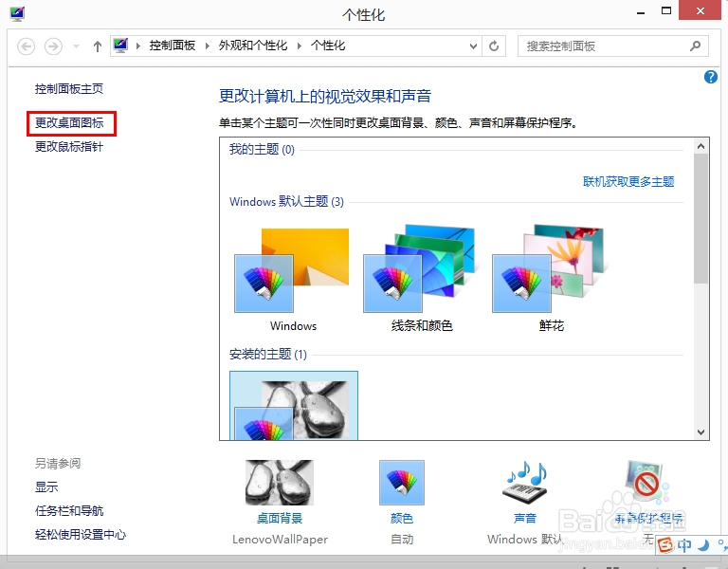The height and width of the screenshot is (569, 728).
Task: Open 桌面背景 settings icon
Action: (x=280, y=483)
